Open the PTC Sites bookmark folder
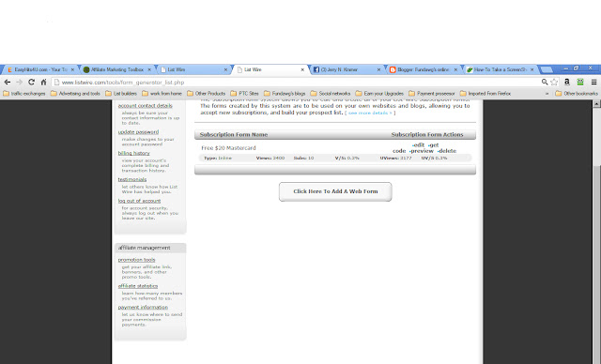 click(244, 94)
